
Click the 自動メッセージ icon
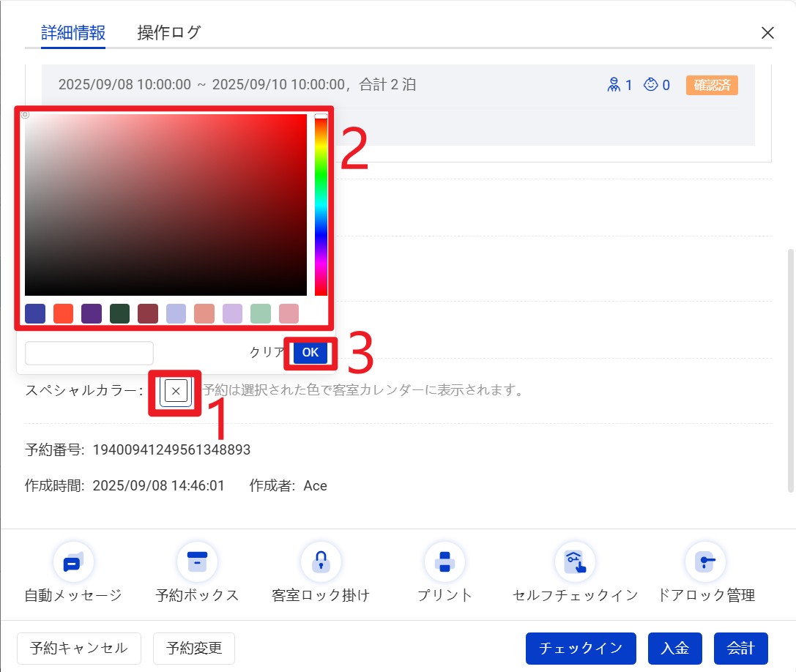[x=73, y=562]
